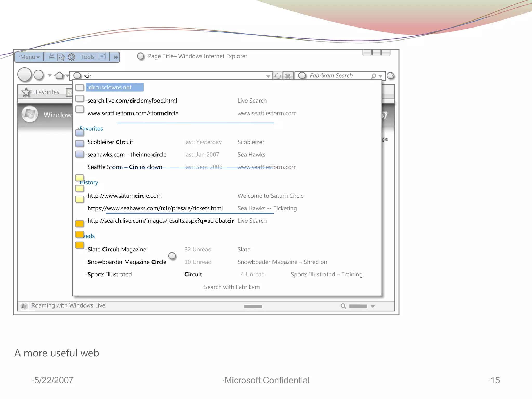
Task: Click the zoom magnifier in status bar
Action: tap(343, 306)
